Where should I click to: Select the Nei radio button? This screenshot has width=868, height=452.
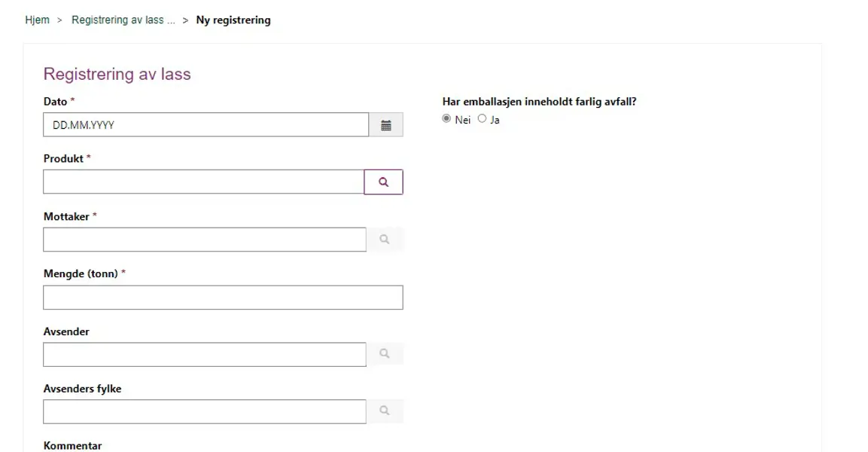coord(446,119)
